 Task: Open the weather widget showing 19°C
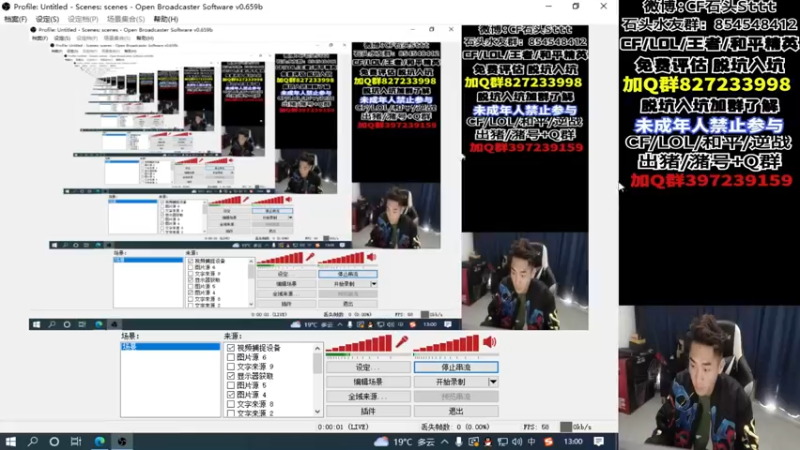click(404, 441)
